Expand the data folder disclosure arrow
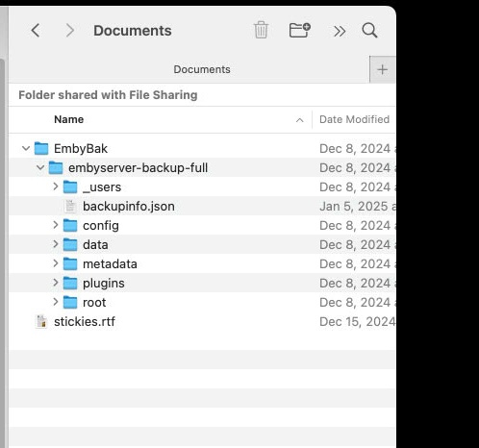Screen dimensions: 479x448 (56, 244)
